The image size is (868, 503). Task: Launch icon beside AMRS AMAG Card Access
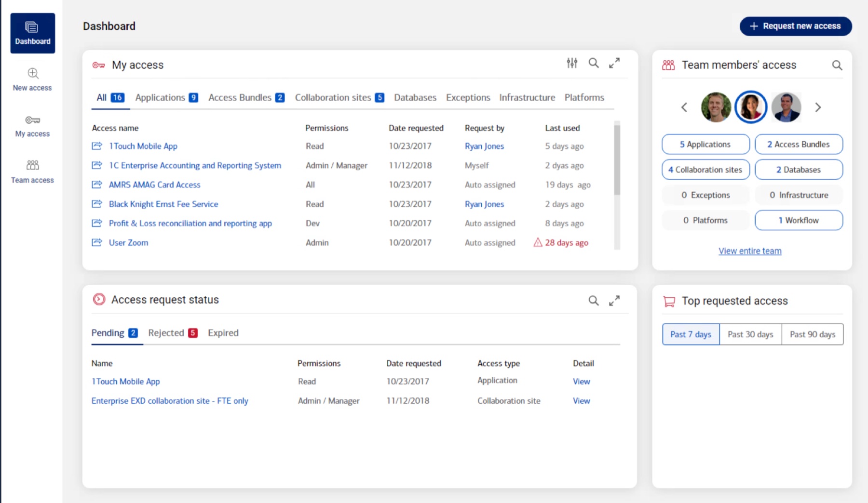coord(97,185)
